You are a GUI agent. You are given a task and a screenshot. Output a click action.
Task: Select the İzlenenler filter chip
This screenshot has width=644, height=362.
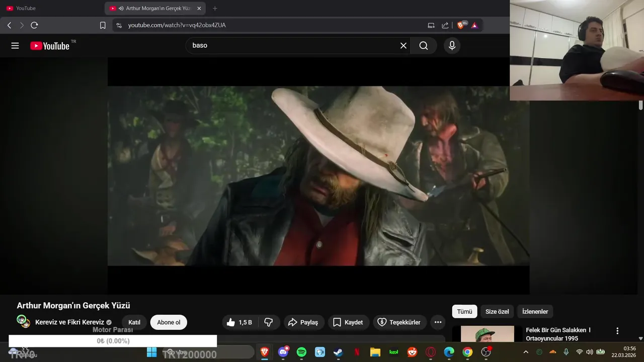pyautogui.click(x=535, y=312)
